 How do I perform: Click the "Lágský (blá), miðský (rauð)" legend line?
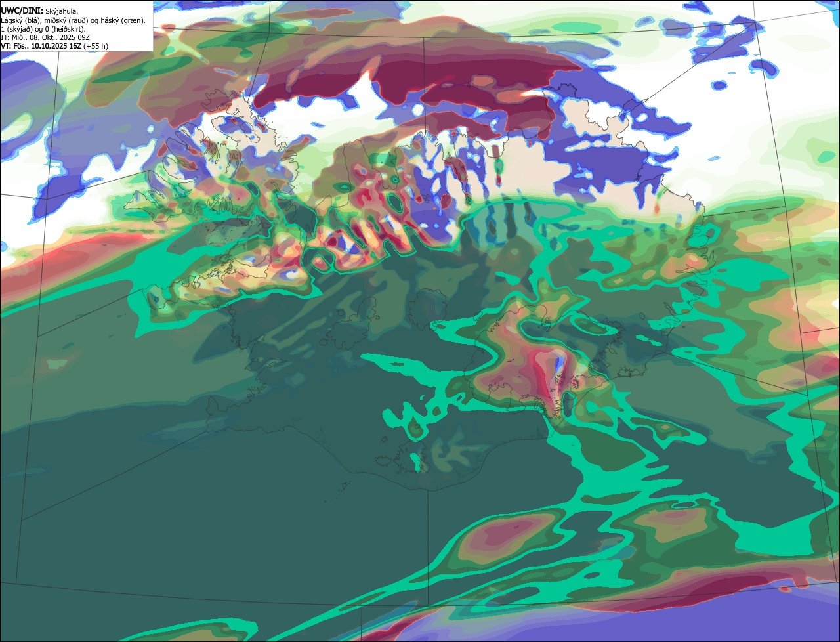[x=73, y=20]
